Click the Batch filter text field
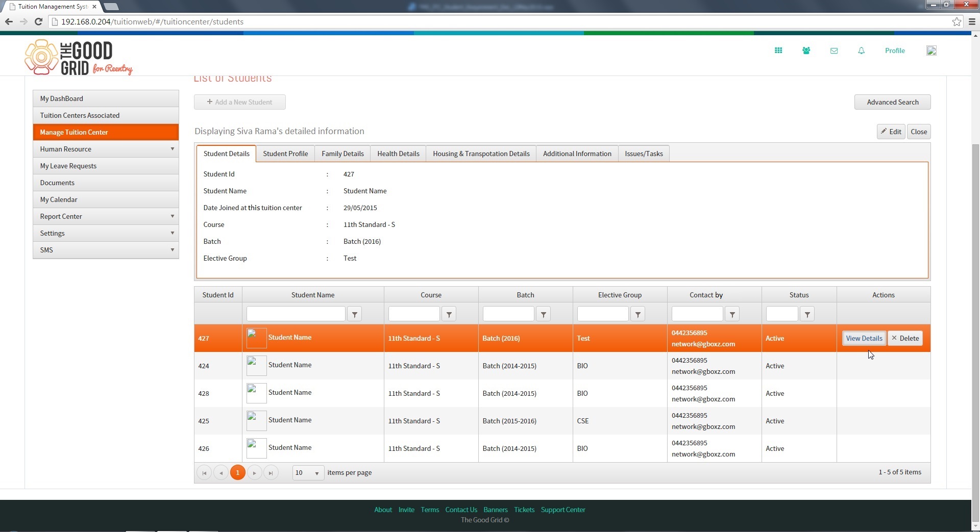 [508, 314]
